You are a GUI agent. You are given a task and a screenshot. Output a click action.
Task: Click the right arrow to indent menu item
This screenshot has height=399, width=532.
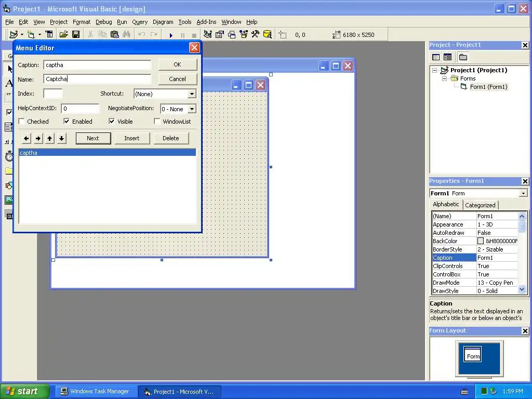tap(38, 138)
